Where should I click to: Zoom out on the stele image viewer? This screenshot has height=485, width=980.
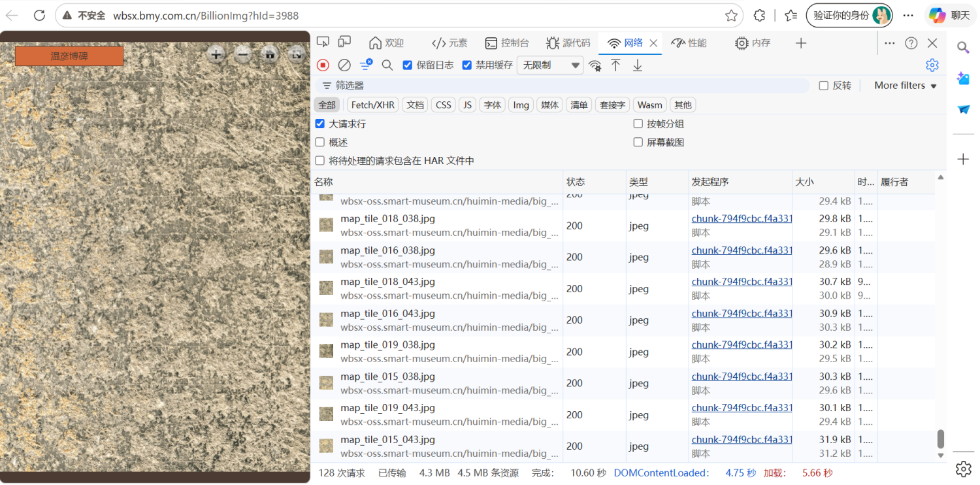click(243, 55)
